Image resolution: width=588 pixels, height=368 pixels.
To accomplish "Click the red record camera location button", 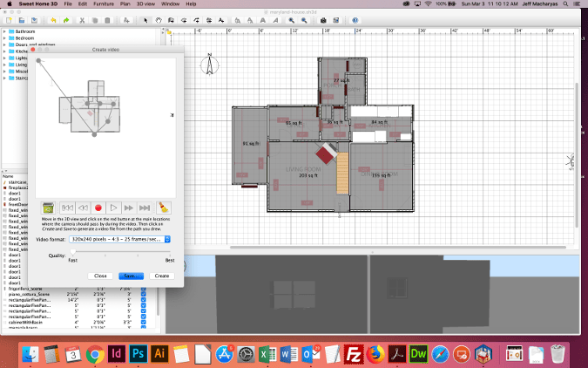I will 98,208.
